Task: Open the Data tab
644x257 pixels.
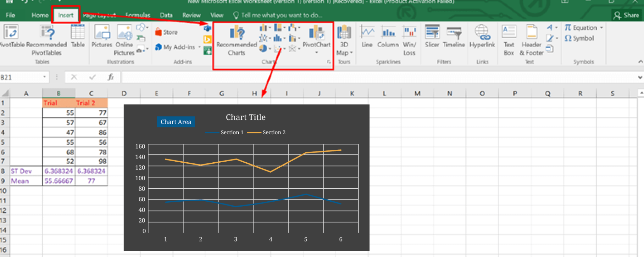Action: tap(166, 15)
